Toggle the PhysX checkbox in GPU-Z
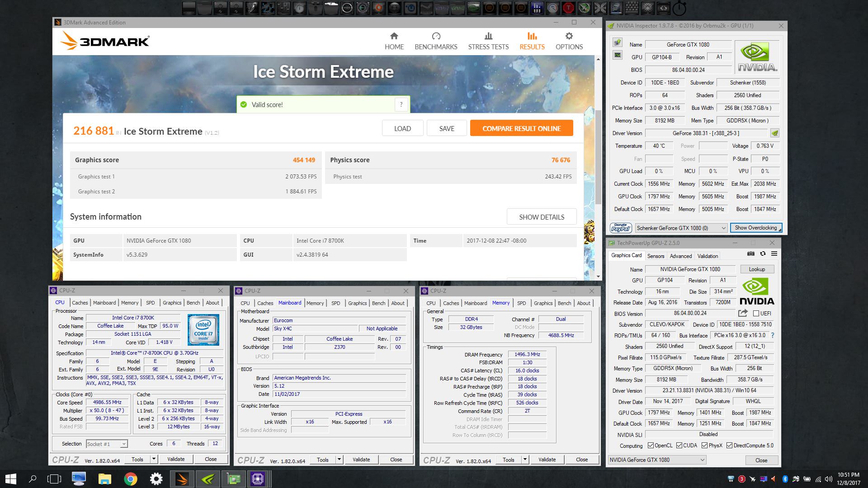868x488 pixels. tap(704, 446)
